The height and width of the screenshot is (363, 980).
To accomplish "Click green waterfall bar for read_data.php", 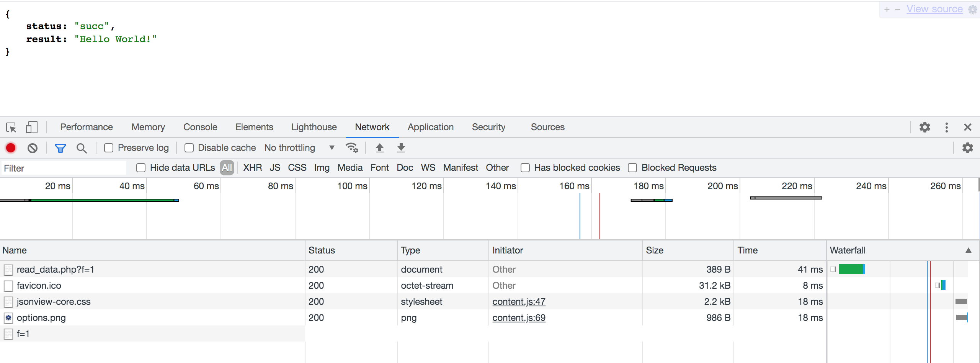I will pos(851,269).
